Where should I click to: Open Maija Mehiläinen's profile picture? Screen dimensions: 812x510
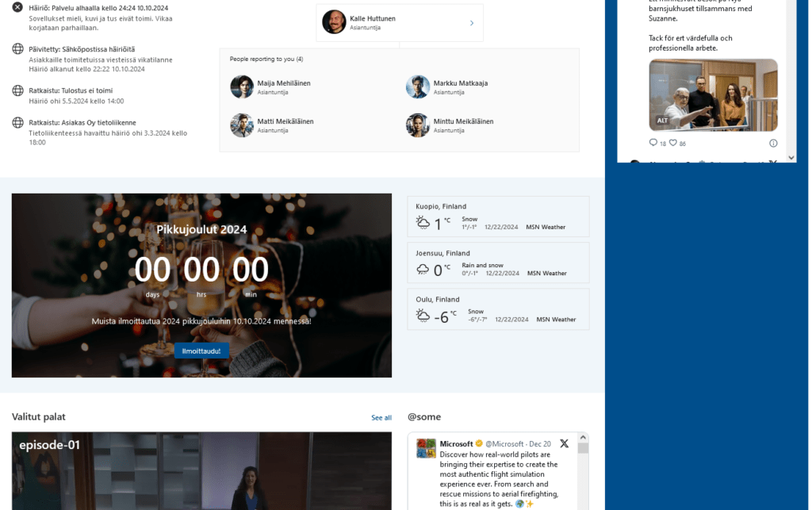(242, 87)
